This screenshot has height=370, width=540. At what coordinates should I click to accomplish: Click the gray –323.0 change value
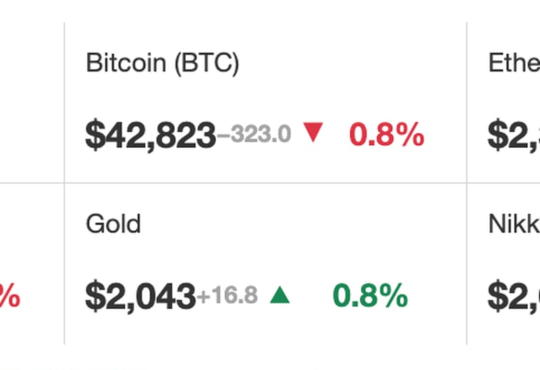[254, 134]
